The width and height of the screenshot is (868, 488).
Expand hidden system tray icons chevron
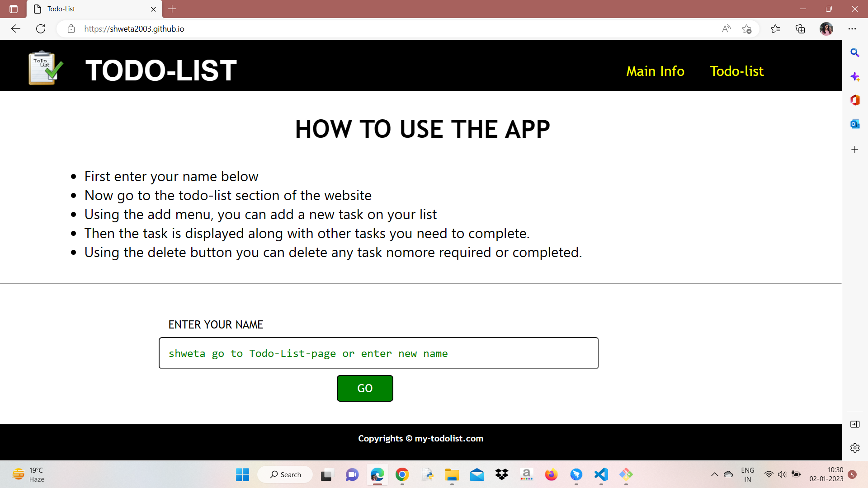(714, 474)
